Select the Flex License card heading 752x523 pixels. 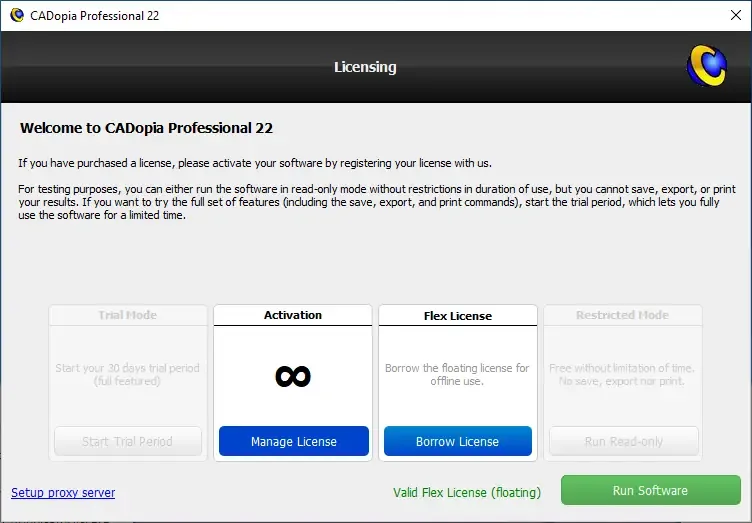(x=458, y=316)
